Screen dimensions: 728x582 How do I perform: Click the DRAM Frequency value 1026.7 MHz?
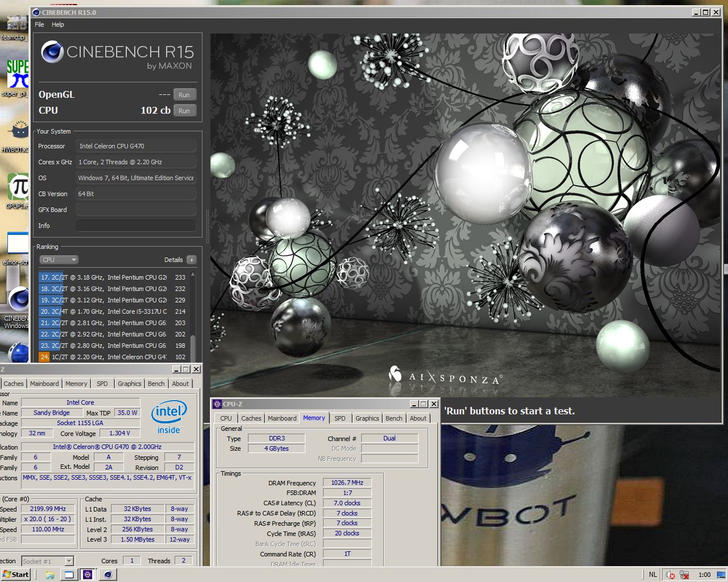tap(347, 483)
